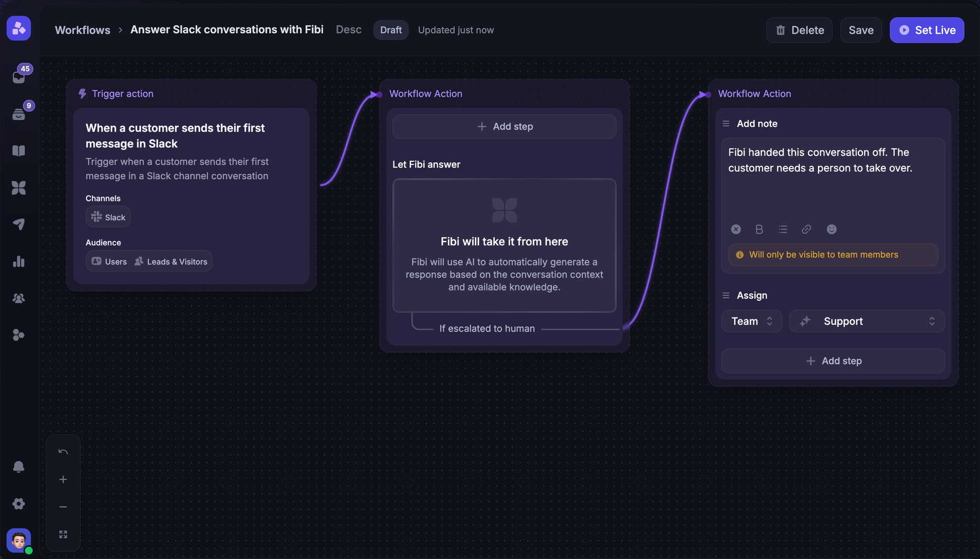This screenshot has height=559, width=980.
Task: Click the info icon in visibility notice
Action: (x=739, y=255)
